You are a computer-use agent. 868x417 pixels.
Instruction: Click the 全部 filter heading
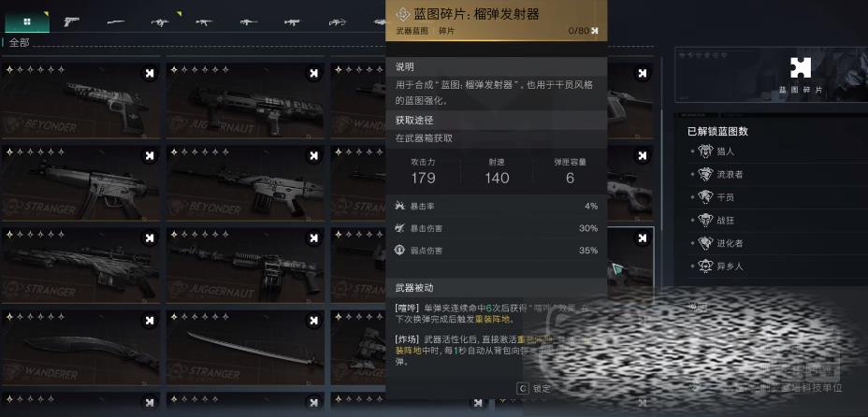pos(20,42)
